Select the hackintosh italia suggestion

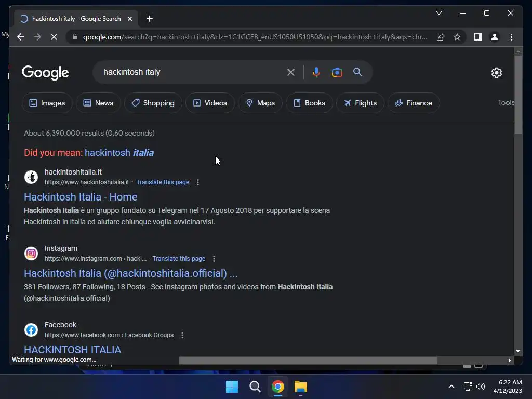click(x=119, y=153)
